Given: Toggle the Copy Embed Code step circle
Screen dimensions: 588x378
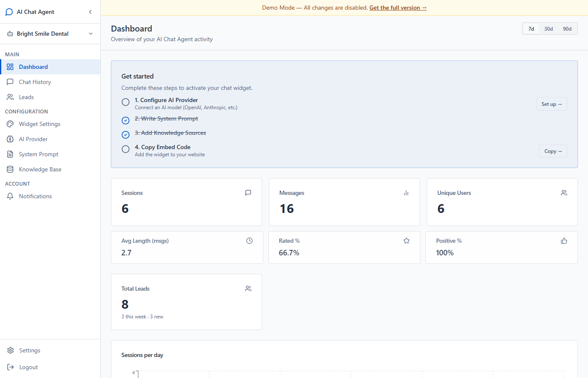Looking at the screenshot, I should [x=126, y=149].
